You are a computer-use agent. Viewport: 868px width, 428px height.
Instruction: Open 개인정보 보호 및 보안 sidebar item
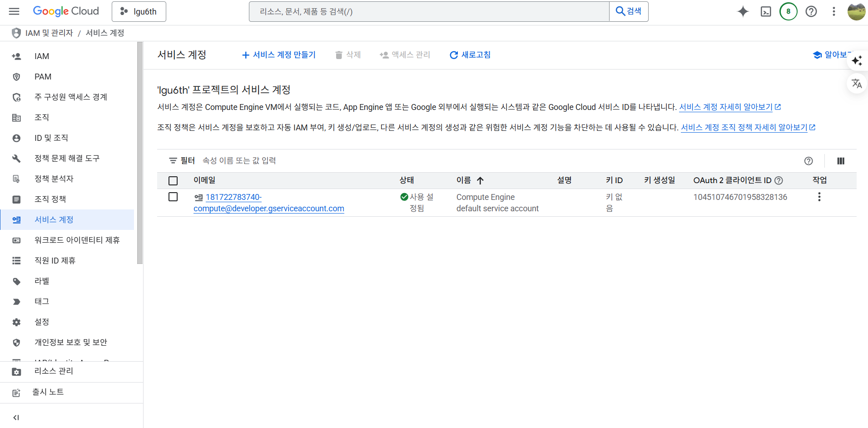click(67, 343)
